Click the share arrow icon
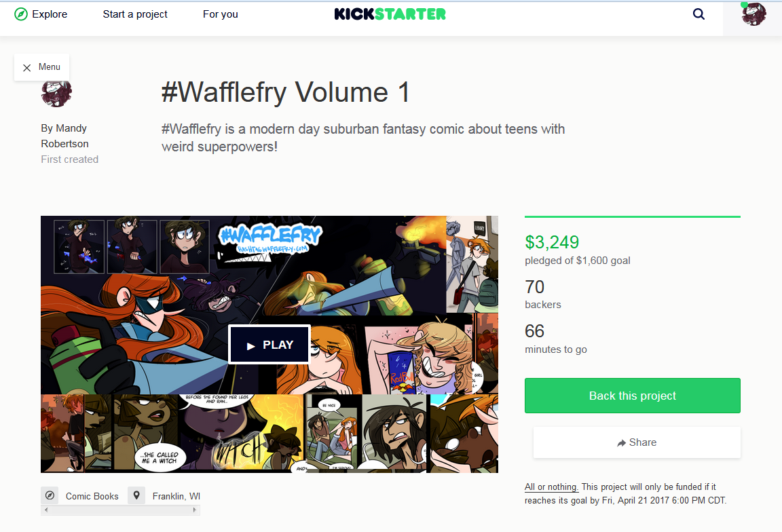Screen dimensions: 782x532 [x=621, y=442]
